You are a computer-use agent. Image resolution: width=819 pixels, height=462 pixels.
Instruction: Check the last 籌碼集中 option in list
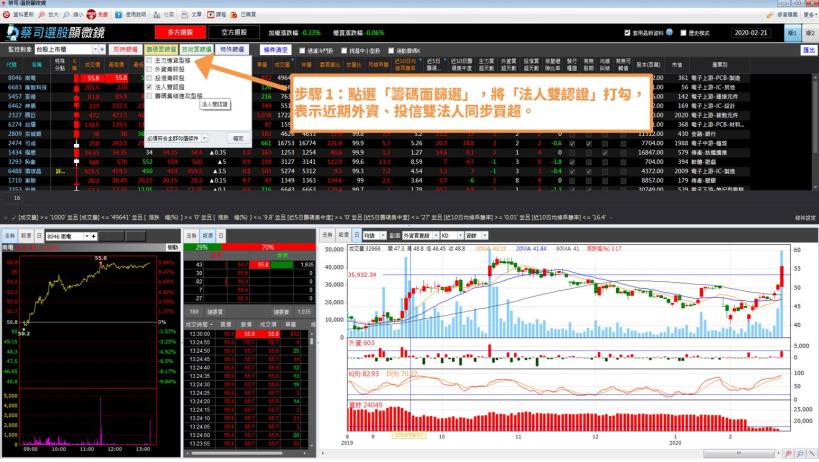(x=149, y=96)
